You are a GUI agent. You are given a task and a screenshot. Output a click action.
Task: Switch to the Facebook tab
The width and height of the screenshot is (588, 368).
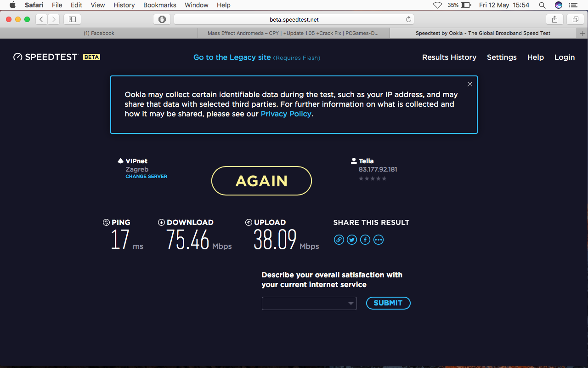pos(99,33)
